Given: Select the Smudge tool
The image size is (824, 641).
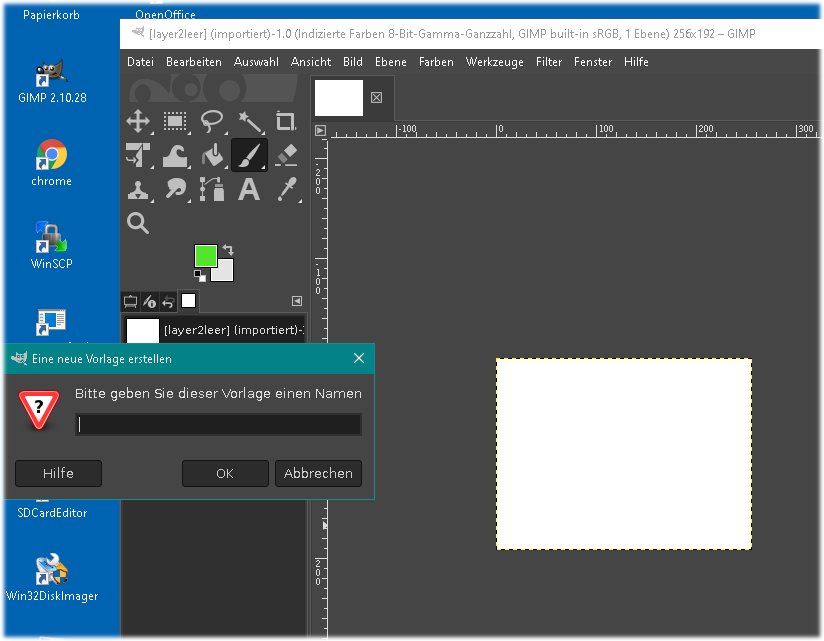Looking at the screenshot, I should pos(175,190).
